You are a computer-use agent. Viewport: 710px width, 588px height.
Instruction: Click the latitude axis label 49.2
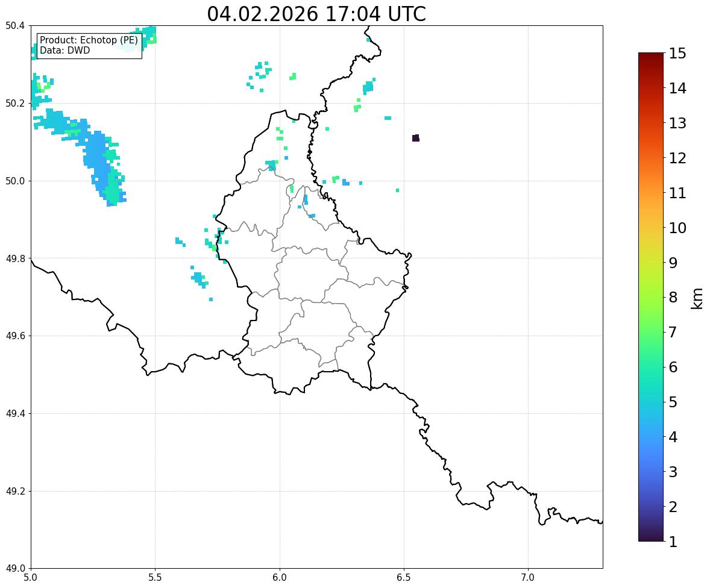coord(16,491)
